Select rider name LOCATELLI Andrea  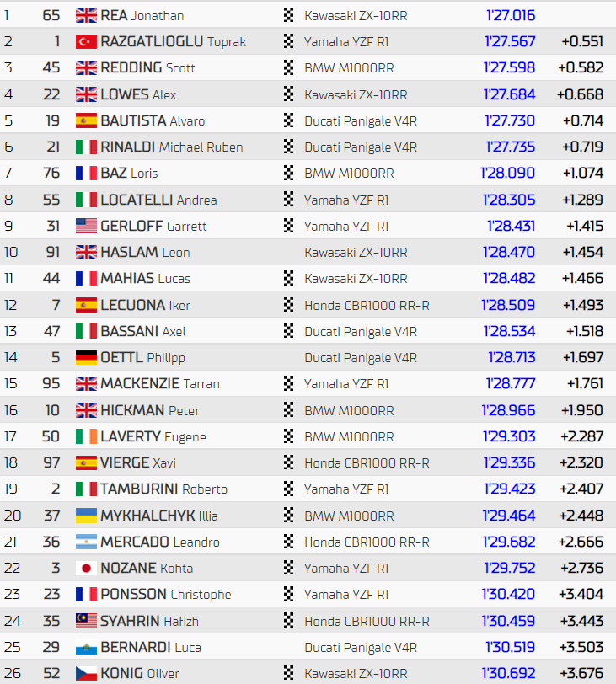[158, 200]
